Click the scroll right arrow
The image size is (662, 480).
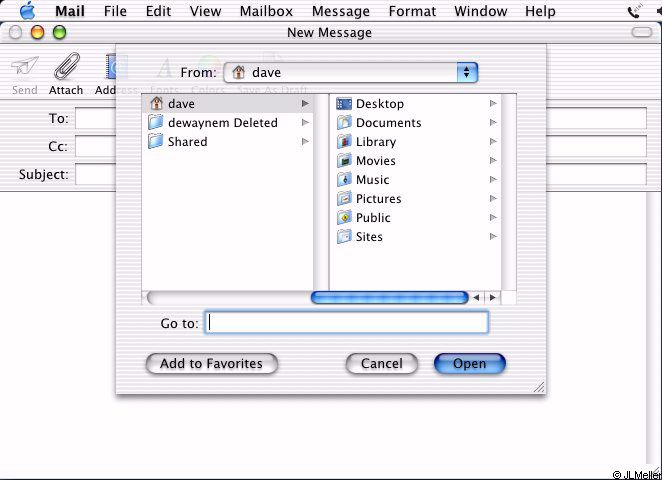(492, 298)
